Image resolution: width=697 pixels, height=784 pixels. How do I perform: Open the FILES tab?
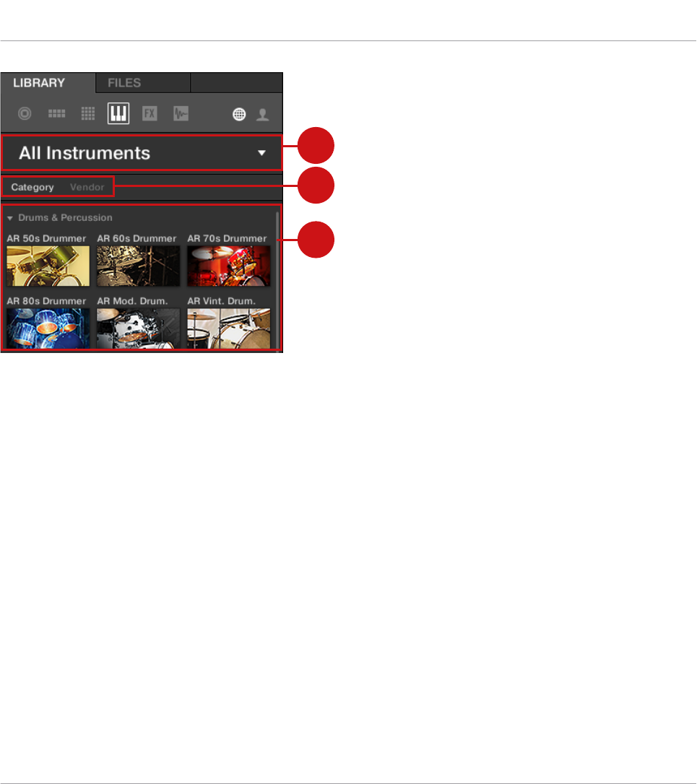pyautogui.click(x=143, y=82)
